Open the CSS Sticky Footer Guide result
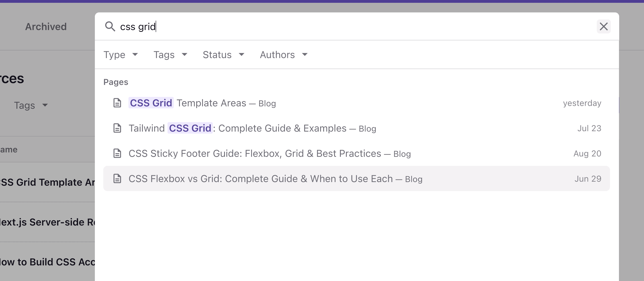The width and height of the screenshot is (644, 281). pyautogui.click(x=270, y=153)
